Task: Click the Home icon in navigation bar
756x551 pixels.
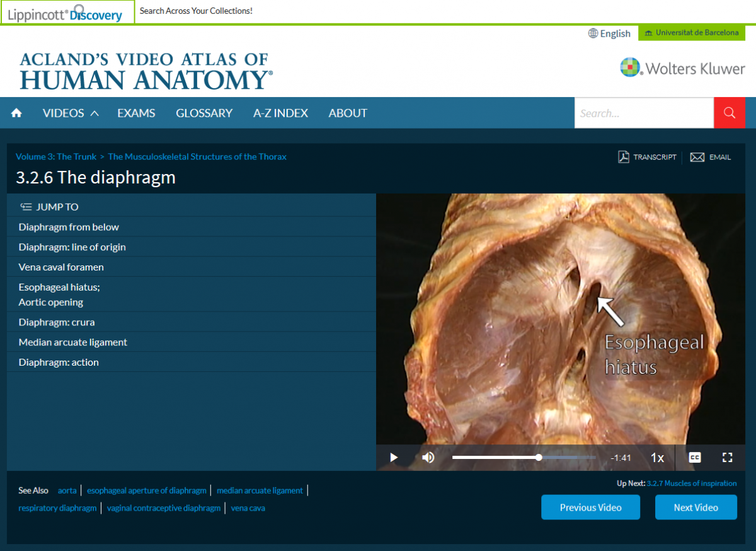Action: (16, 113)
